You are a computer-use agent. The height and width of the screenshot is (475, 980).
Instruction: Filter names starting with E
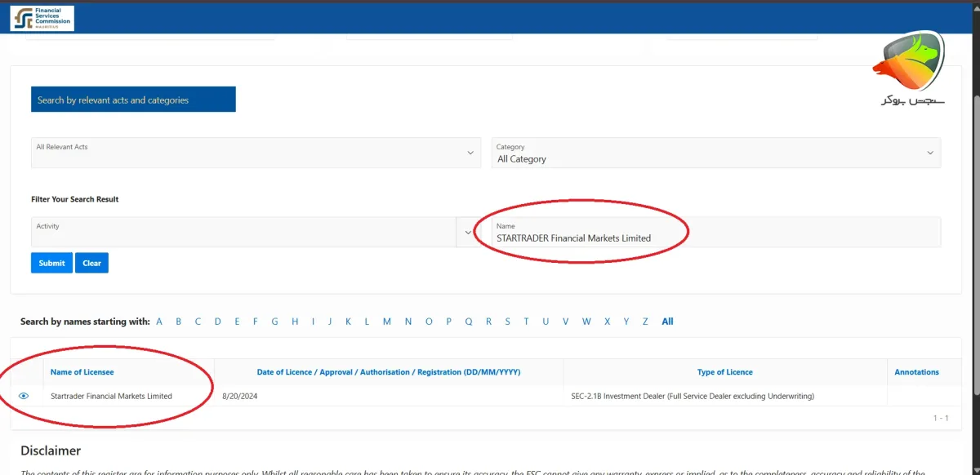click(237, 322)
